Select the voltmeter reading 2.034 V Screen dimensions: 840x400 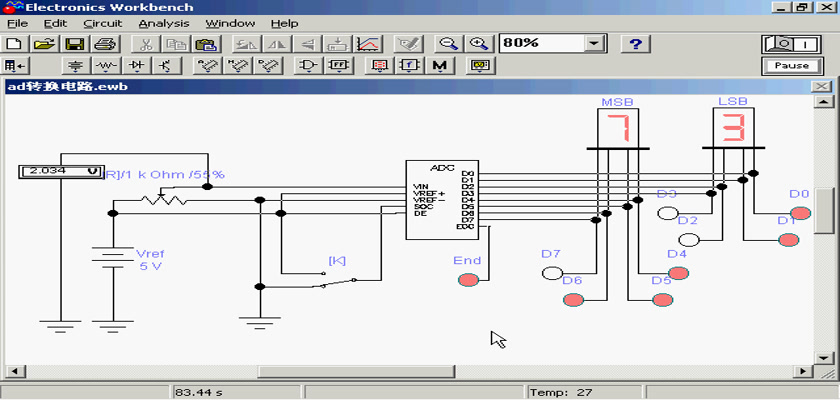click(x=61, y=171)
